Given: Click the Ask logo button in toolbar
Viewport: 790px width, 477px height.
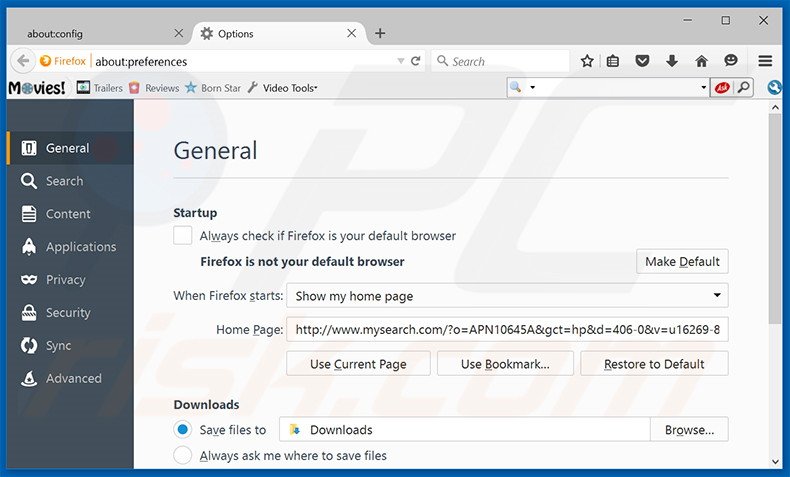Looking at the screenshot, I should pyautogui.click(x=722, y=88).
